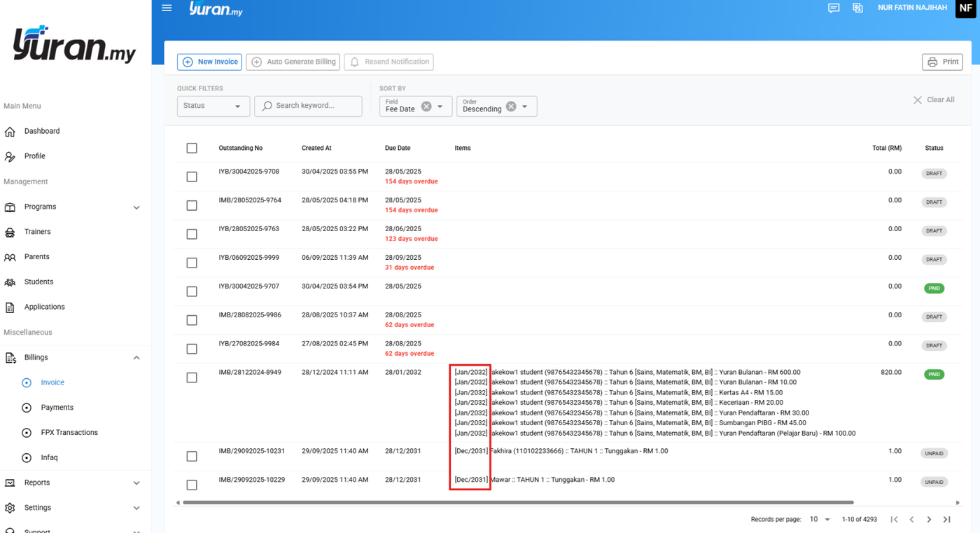Change the records per page dropdown

(820, 520)
